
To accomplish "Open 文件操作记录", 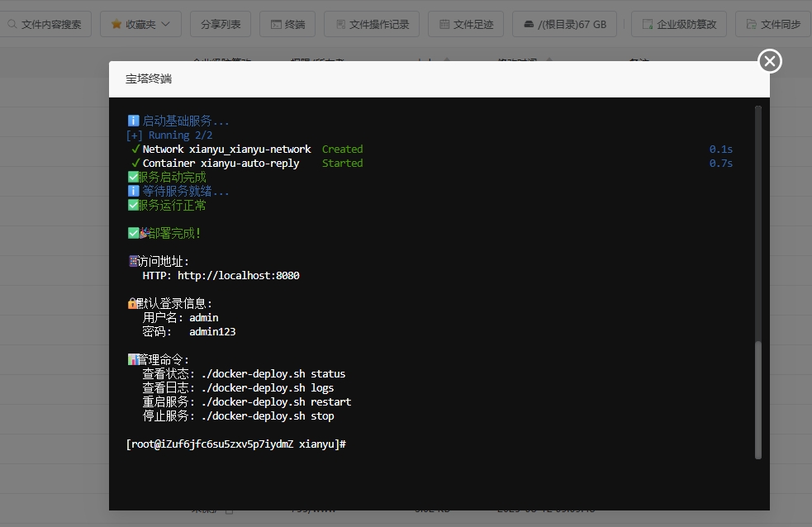I will tap(372, 24).
